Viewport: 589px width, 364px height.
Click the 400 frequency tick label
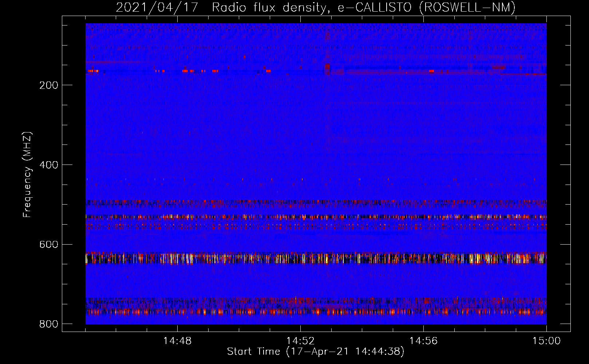point(49,165)
